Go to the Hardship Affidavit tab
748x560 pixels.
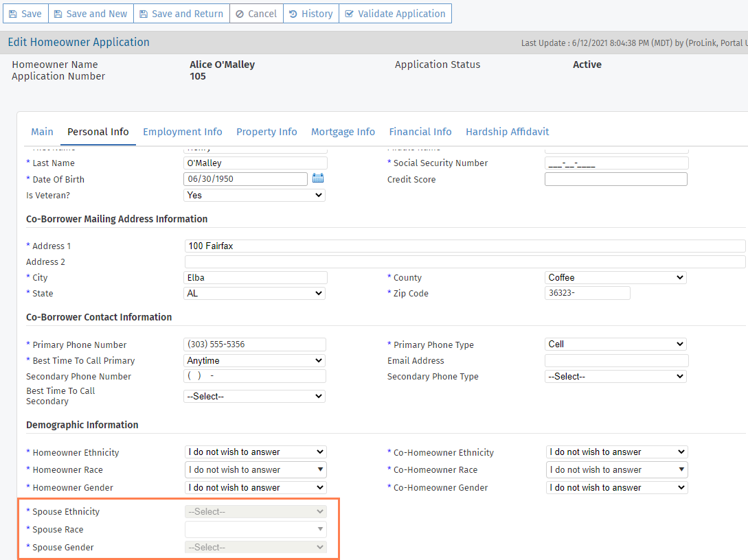pyautogui.click(x=507, y=132)
